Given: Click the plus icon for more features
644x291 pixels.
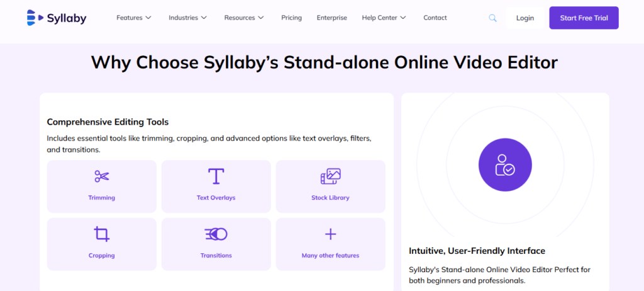Looking at the screenshot, I should click(x=331, y=234).
